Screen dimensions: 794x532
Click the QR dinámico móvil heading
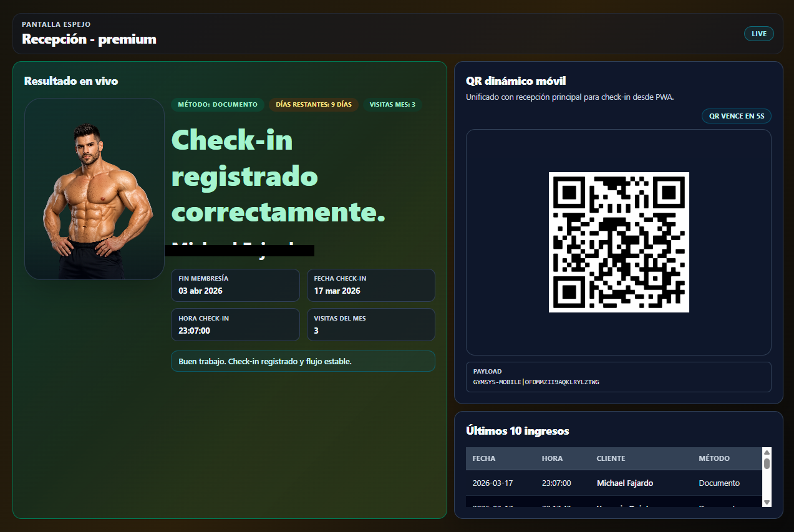(516, 81)
